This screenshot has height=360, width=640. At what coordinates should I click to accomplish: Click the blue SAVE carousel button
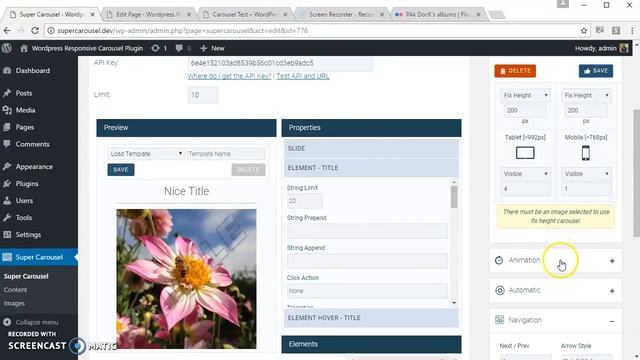[596, 71]
